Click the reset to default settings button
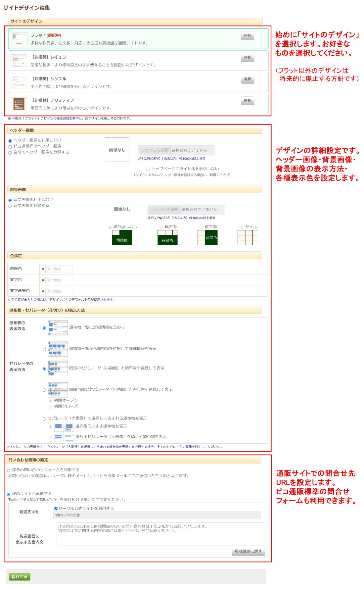The width and height of the screenshot is (364, 589). [248, 551]
